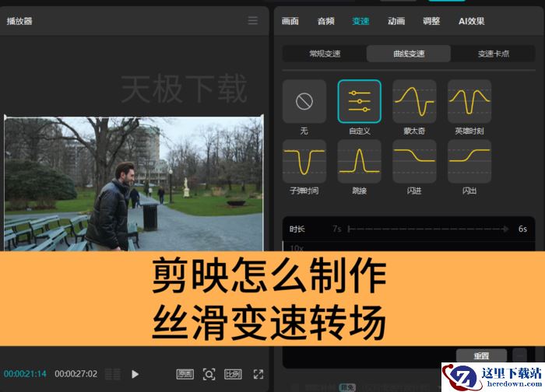Image resolution: width=545 pixels, height=392 pixels.
Task: Click the 时长 duration arrow bar
Action: pos(428,229)
